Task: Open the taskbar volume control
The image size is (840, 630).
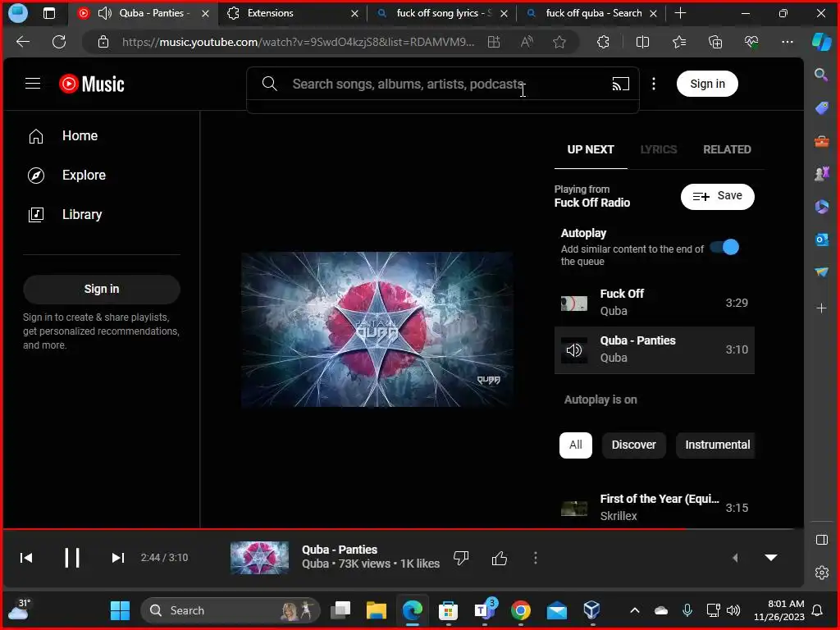Action: [733, 610]
